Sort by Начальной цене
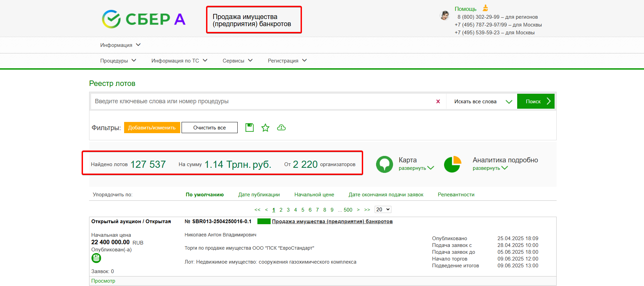This screenshot has height=286, width=644. [x=314, y=195]
